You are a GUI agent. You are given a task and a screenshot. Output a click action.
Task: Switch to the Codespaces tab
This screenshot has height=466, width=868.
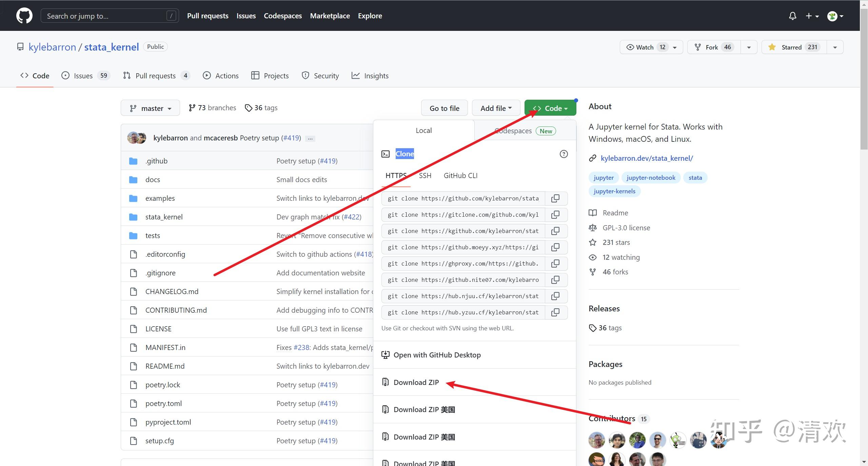point(525,131)
